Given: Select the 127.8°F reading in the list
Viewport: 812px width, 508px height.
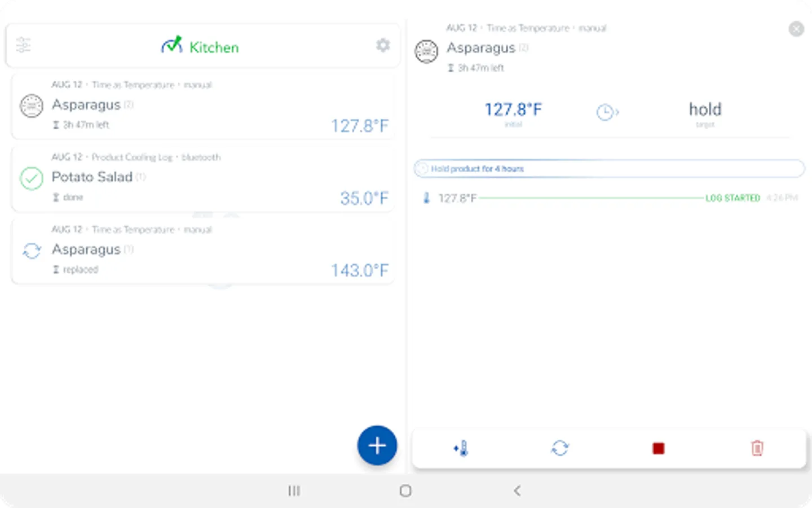Looking at the screenshot, I should pyautogui.click(x=360, y=126).
